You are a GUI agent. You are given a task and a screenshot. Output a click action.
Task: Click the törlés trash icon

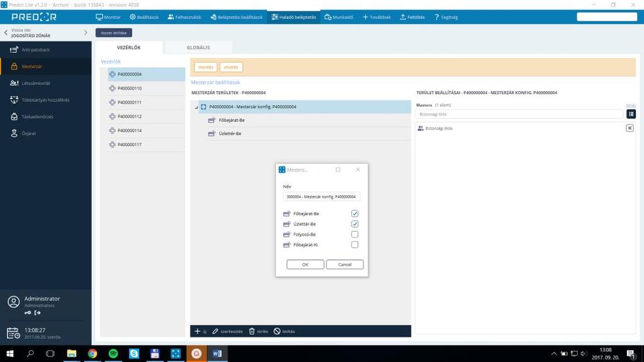pos(252,331)
